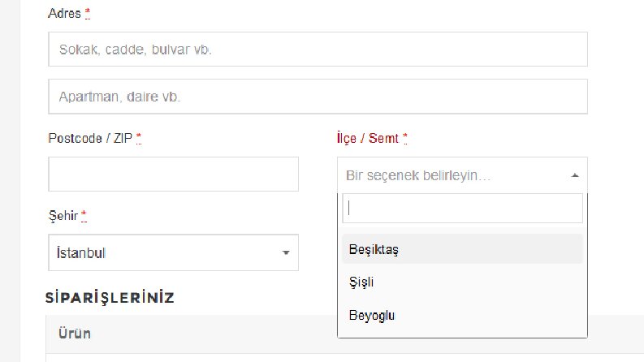Open the Şehir dropdown showing İstanbul

(x=173, y=252)
